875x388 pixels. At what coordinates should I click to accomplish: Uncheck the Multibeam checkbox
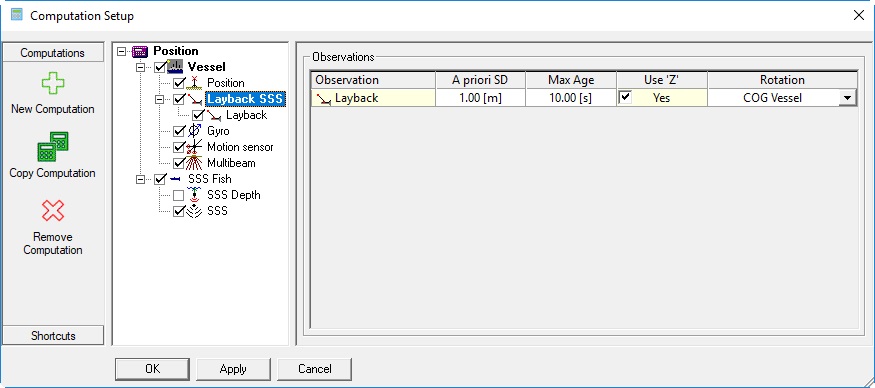[x=179, y=163]
